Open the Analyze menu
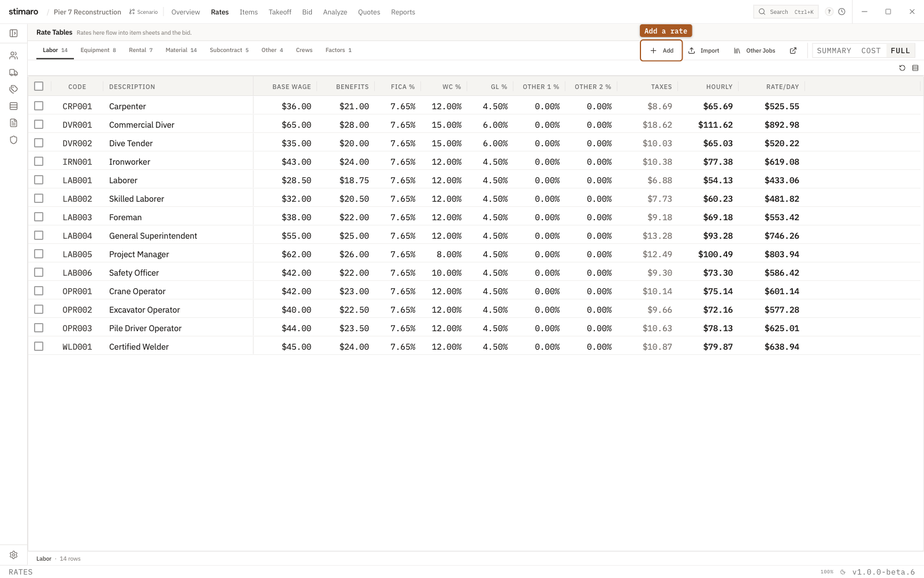This screenshot has width=924, height=578. pos(335,12)
